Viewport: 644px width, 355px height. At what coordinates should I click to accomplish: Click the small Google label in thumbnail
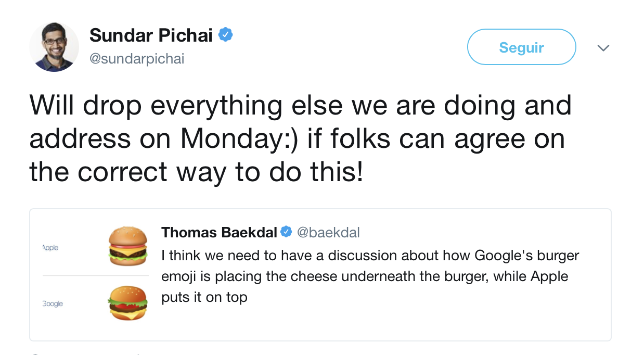click(x=53, y=303)
